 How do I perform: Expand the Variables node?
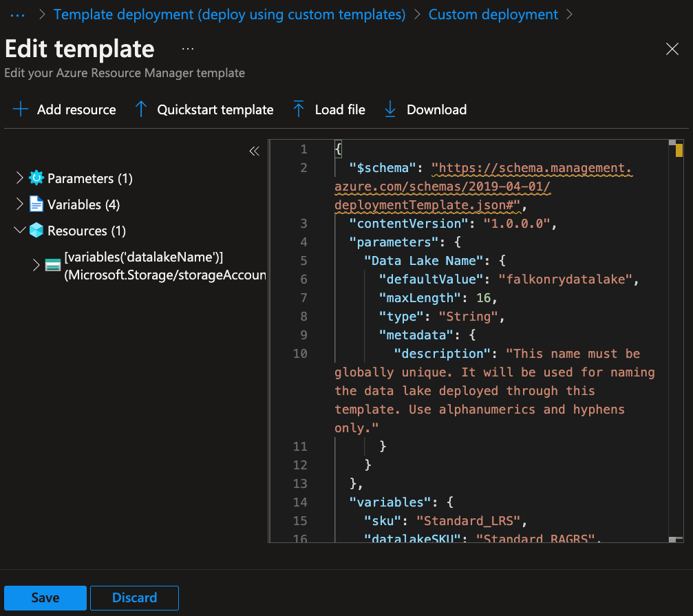point(19,204)
